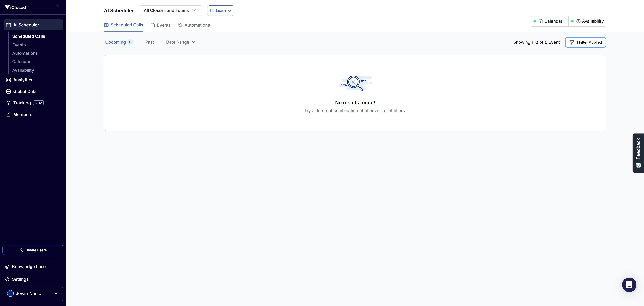Expand All Closers and Teams dropdown
644x306 pixels.
[170, 11]
